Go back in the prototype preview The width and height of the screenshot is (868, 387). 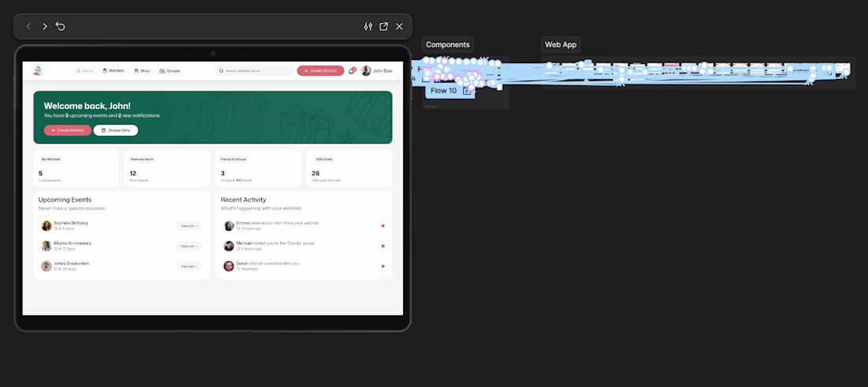click(x=28, y=27)
